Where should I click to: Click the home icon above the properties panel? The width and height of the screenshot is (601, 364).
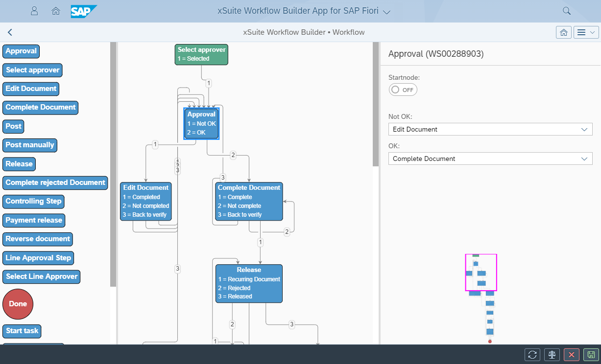pos(563,32)
